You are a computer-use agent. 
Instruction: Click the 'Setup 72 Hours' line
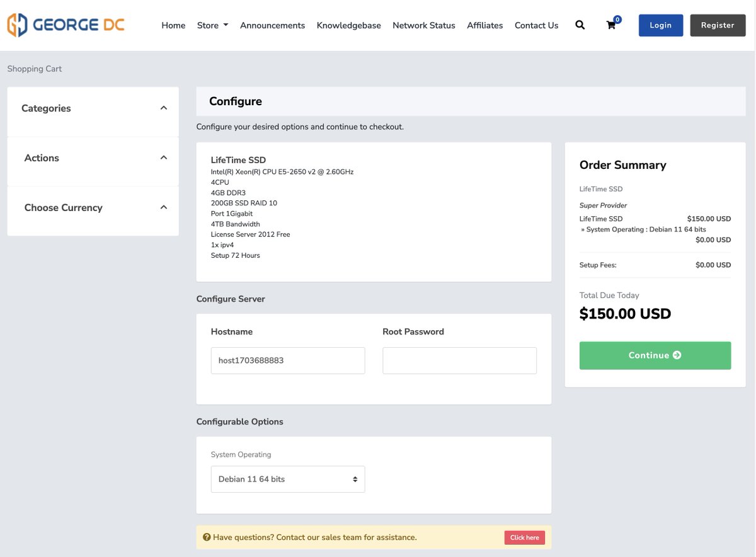(x=236, y=255)
